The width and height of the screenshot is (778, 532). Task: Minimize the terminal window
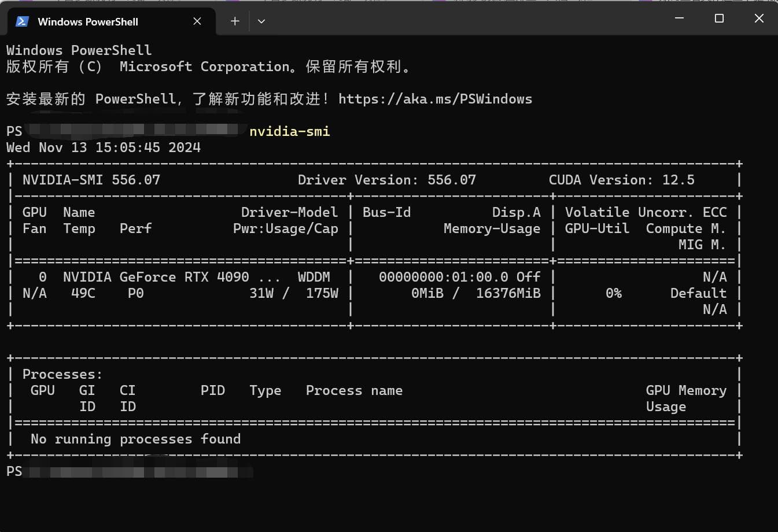tap(680, 19)
